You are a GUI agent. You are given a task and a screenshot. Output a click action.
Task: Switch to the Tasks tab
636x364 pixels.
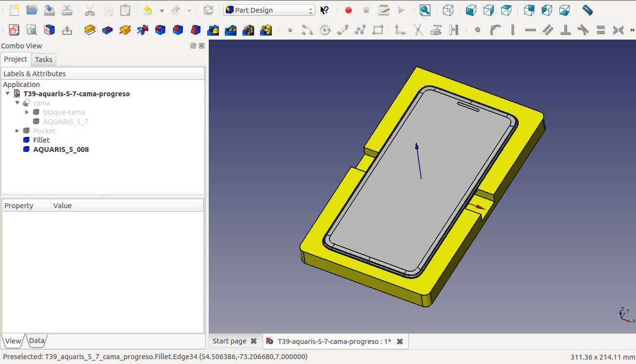pos(44,60)
